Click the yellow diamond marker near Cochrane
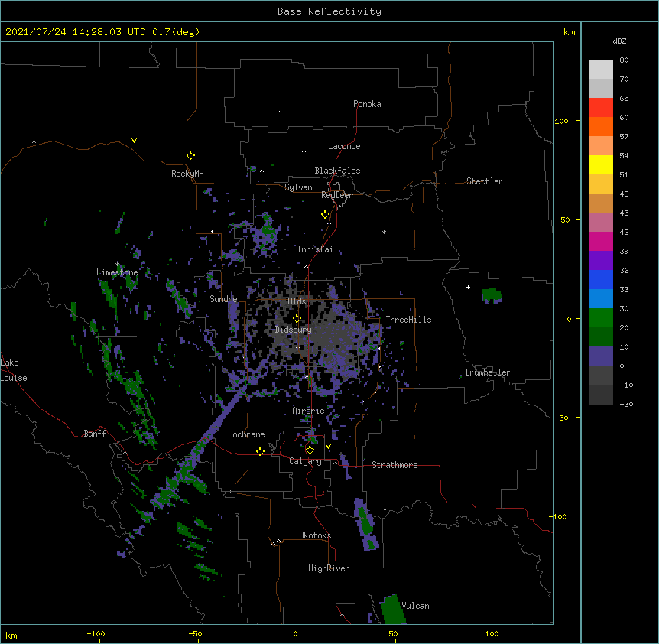The width and height of the screenshot is (659, 644). pyautogui.click(x=260, y=451)
